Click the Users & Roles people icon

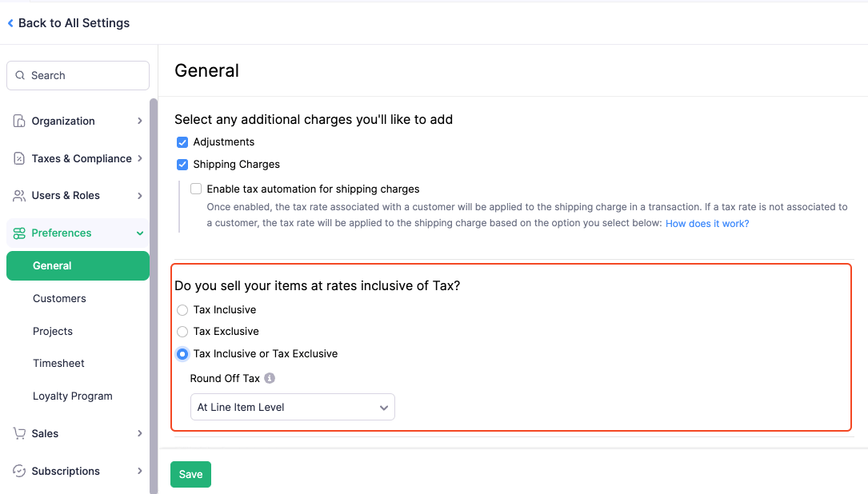[18, 195]
